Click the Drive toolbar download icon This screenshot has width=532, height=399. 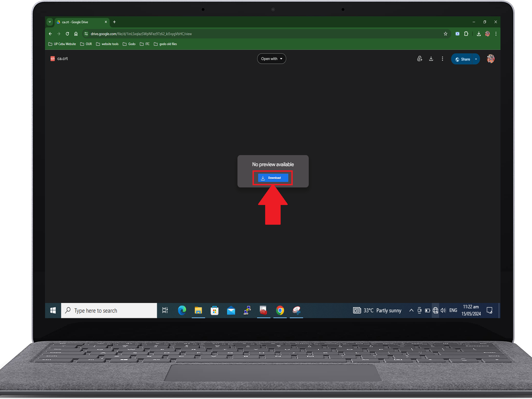(x=431, y=59)
